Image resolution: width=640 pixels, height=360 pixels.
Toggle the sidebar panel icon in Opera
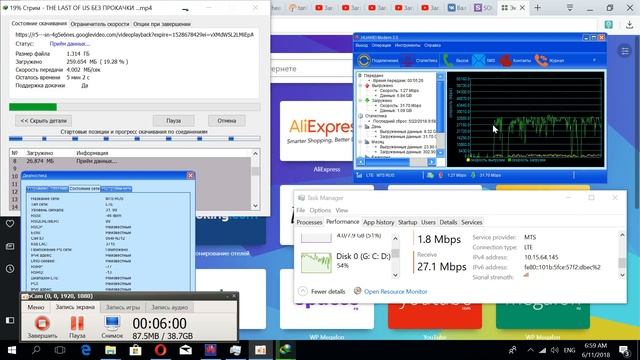click(x=10, y=320)
